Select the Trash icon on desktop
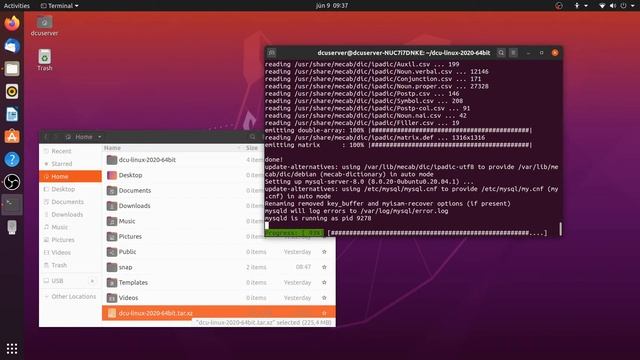The width and height of the screenshot is (640, 360). click(44, 60)
